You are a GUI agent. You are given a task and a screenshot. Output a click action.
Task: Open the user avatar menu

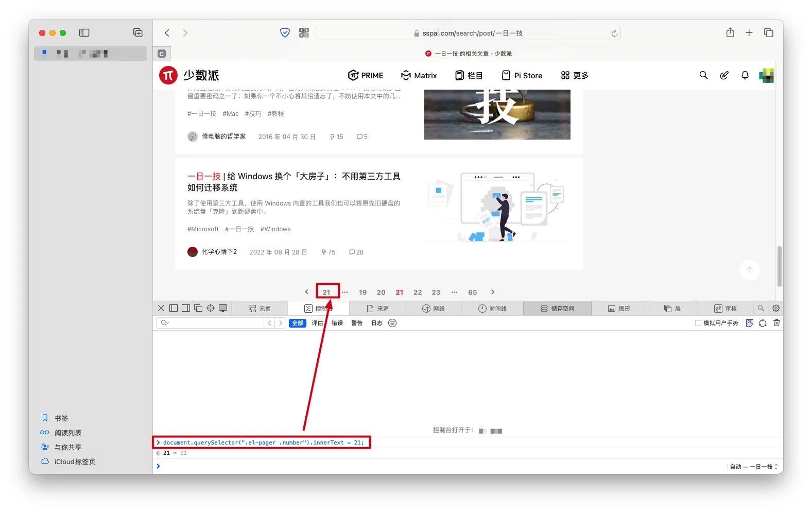(x=766, y=75)
